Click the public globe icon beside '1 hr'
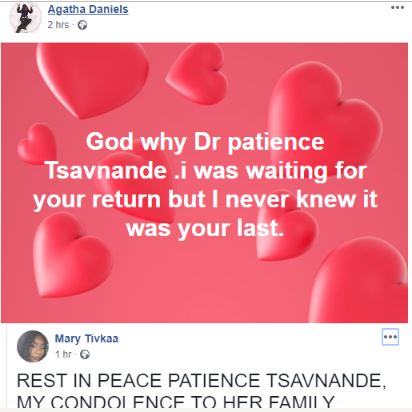 click(85, 354)
